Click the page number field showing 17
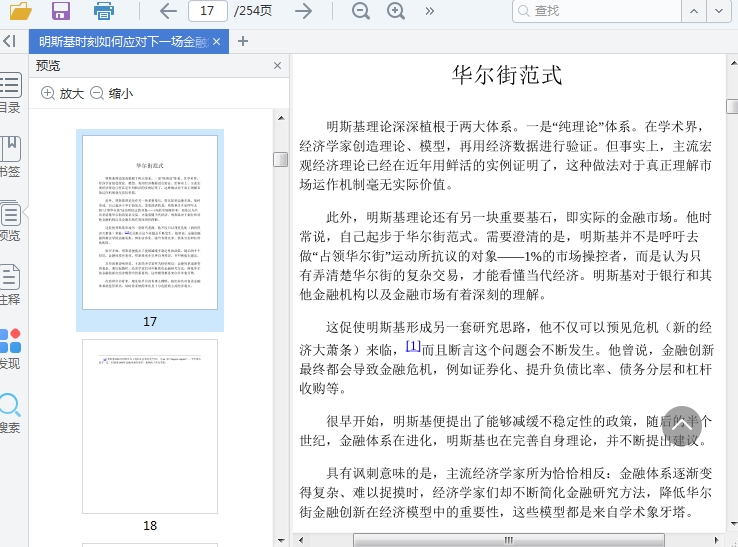 pos(208,11)
